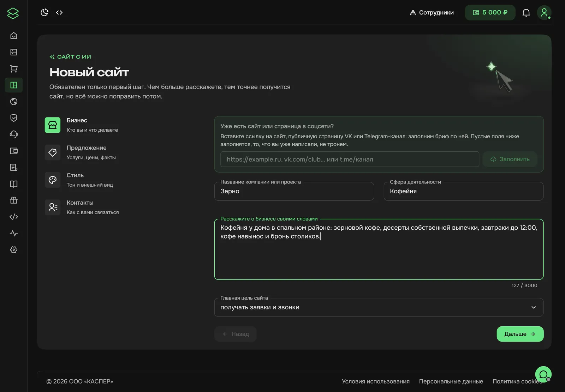The image size is (565, 392).
Task: Open the globe domains icon
Action: pos(14,102)
